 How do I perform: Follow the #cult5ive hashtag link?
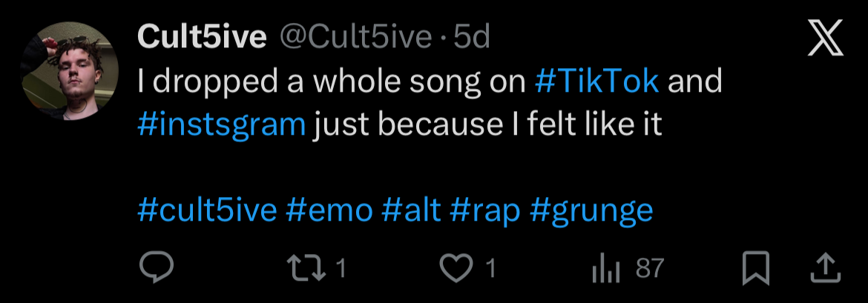208,210
